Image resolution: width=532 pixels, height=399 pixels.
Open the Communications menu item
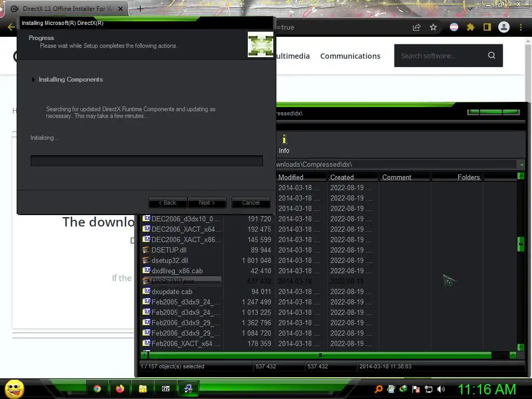click(x=350, y=56)
